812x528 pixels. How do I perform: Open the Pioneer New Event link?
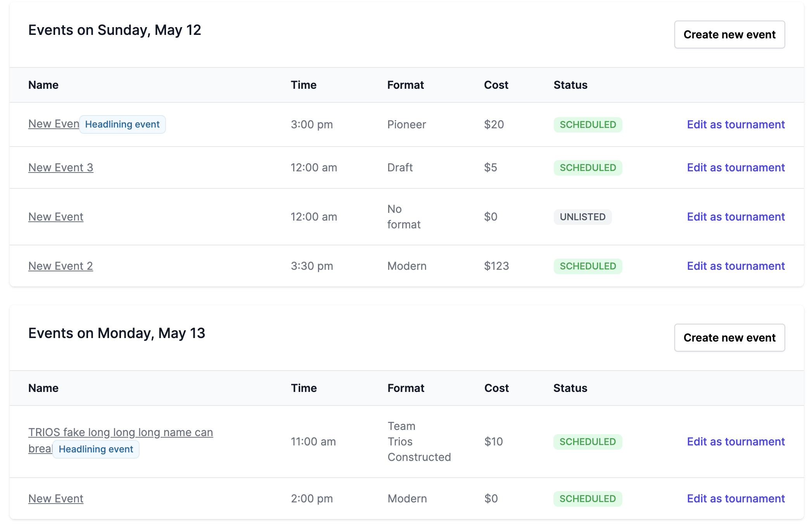coord(53,124)
